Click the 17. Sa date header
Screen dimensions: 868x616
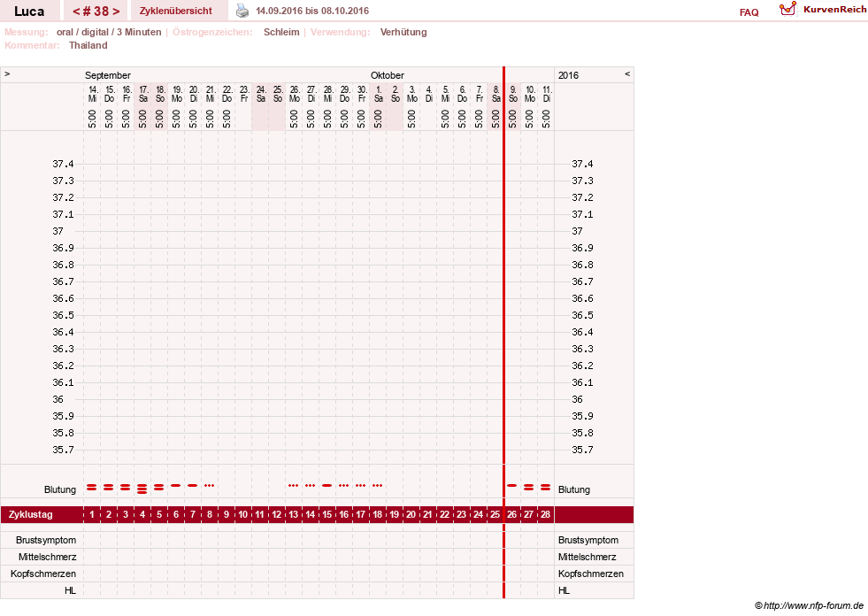click(x=142, y=94)
